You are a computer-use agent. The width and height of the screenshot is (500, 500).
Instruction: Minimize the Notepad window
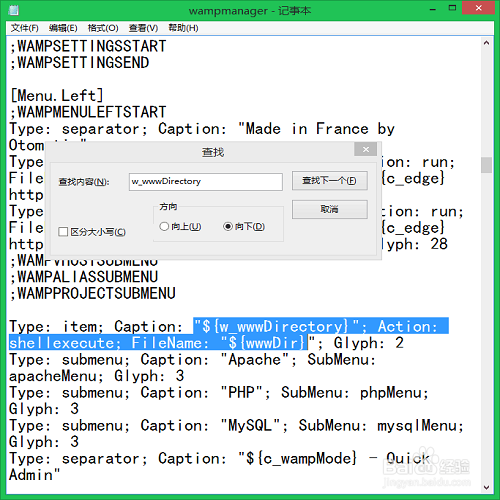tap(433, 9)
